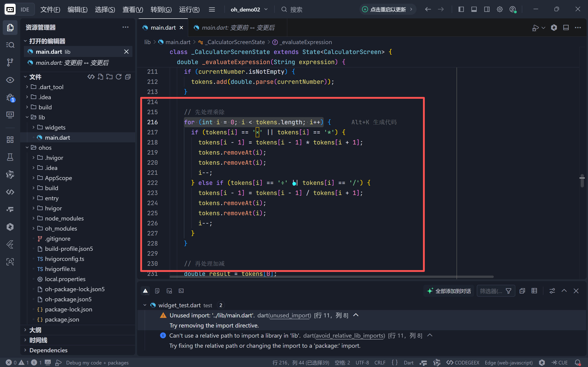This screenshot has height=367, width=588.
Task: Toggle the secondary sidebar layout button
Action: (x=487, y=9)
